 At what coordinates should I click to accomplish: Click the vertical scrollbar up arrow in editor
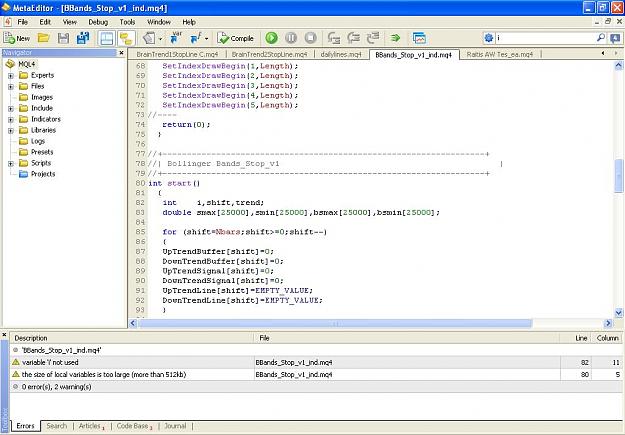point(619,65)
